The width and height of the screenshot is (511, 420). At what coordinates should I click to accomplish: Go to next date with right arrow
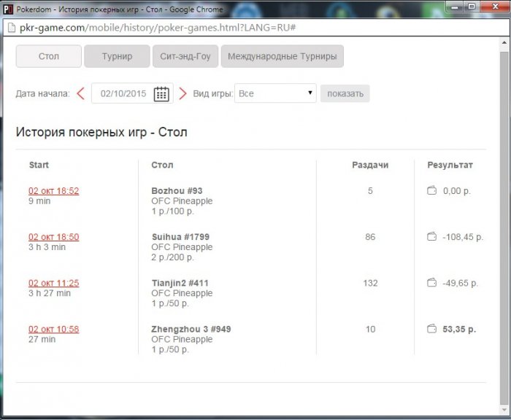click(182, 94)
